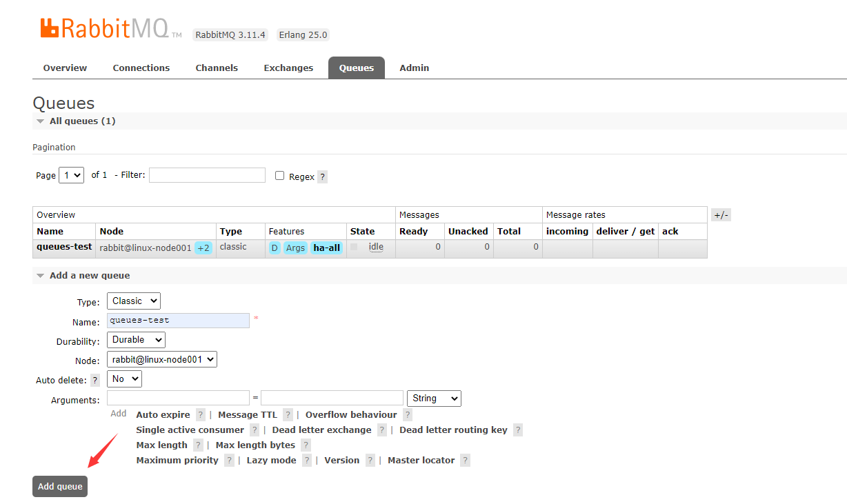
Task: Show help for Message TTL
Action: coord(288,415)
